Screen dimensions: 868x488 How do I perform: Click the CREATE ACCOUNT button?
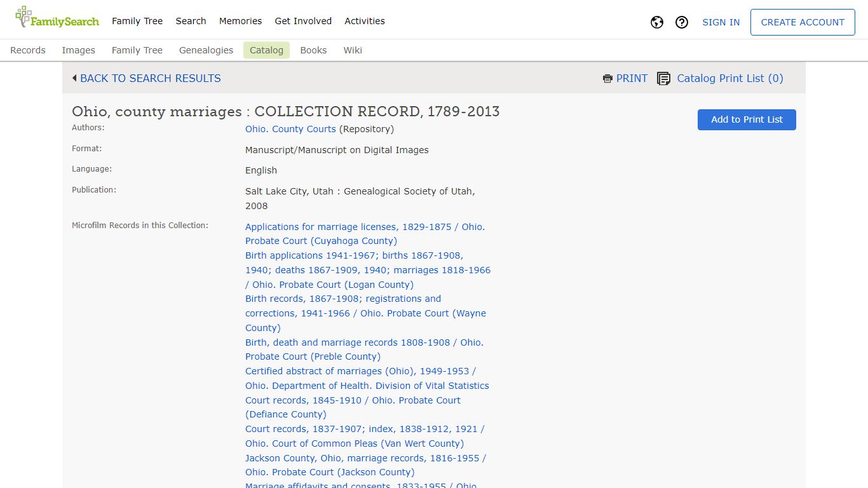pyautogui.click(x=803, y=22)
